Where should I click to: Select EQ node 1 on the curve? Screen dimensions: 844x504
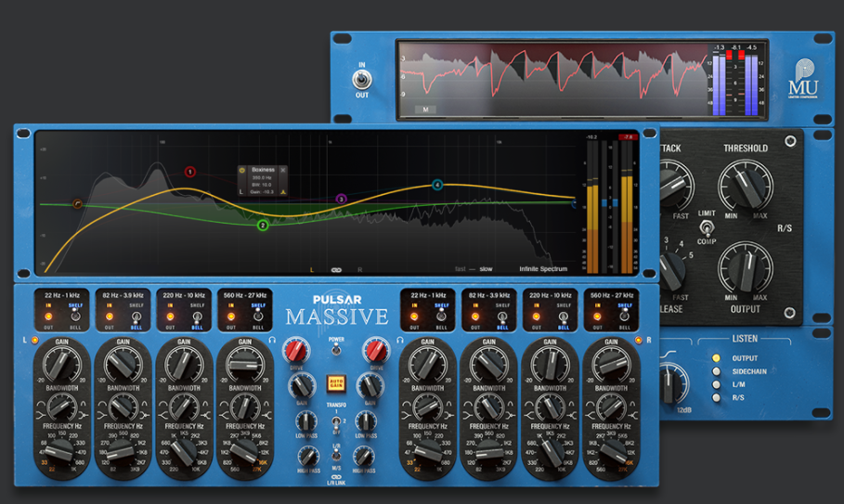189,172
